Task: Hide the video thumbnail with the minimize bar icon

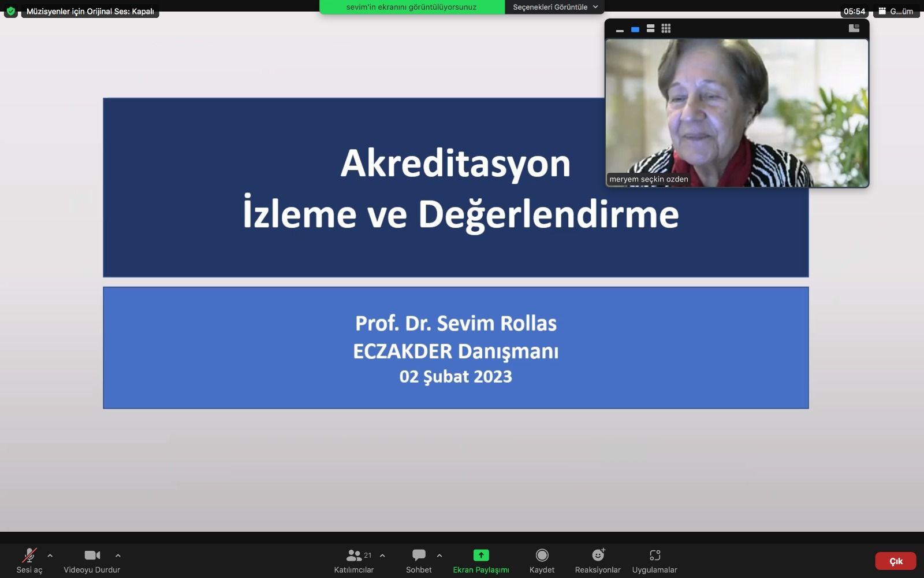Action: pos(620,29)
